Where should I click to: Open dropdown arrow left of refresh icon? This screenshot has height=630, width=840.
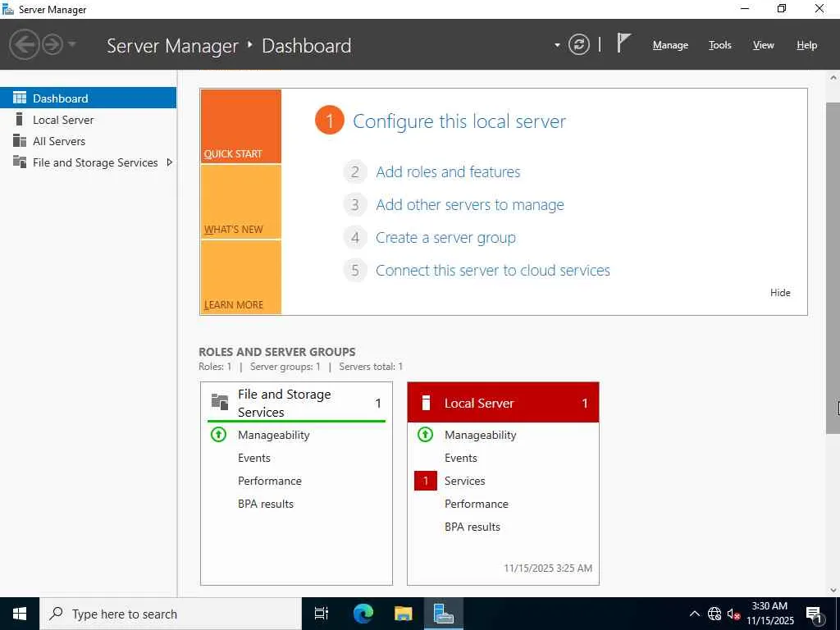click(x=557, y=45)
